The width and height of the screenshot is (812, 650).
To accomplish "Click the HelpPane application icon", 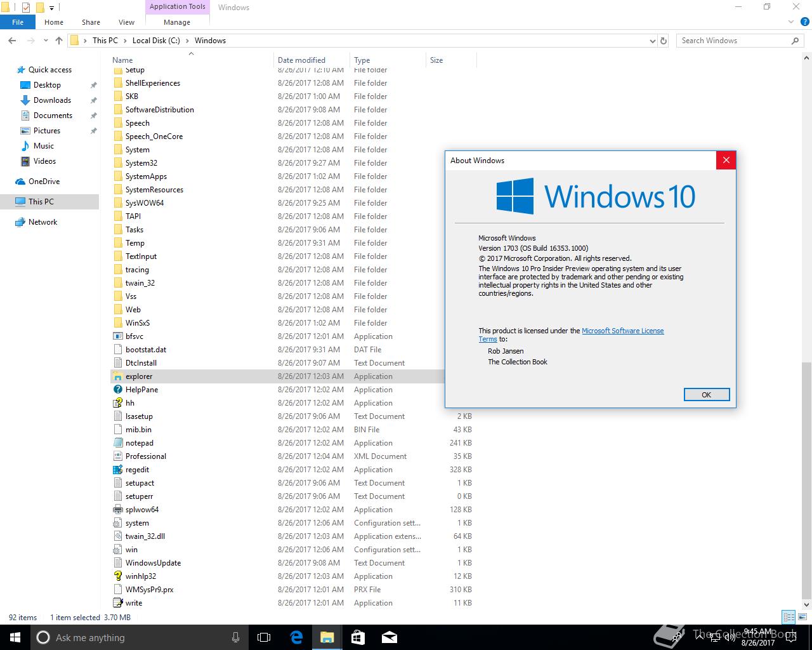I will pyautogui.click(x=117, y=390).
